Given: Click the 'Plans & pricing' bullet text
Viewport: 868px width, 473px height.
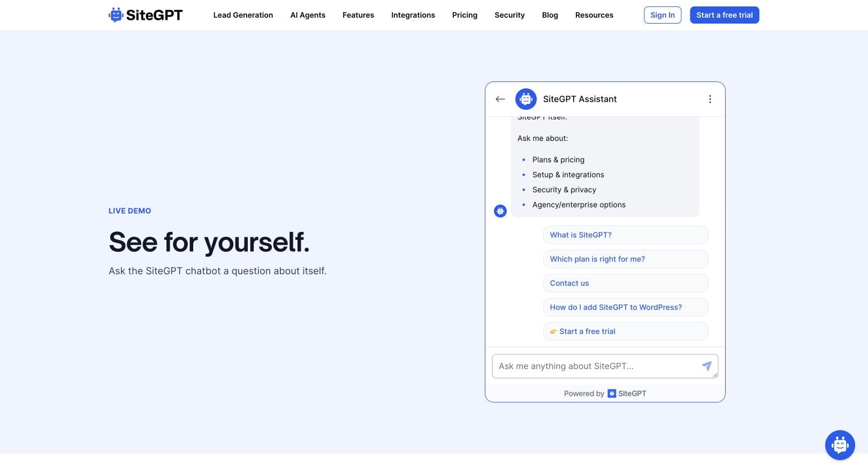Looking at the screenshot, I should [x=558, y=160].
